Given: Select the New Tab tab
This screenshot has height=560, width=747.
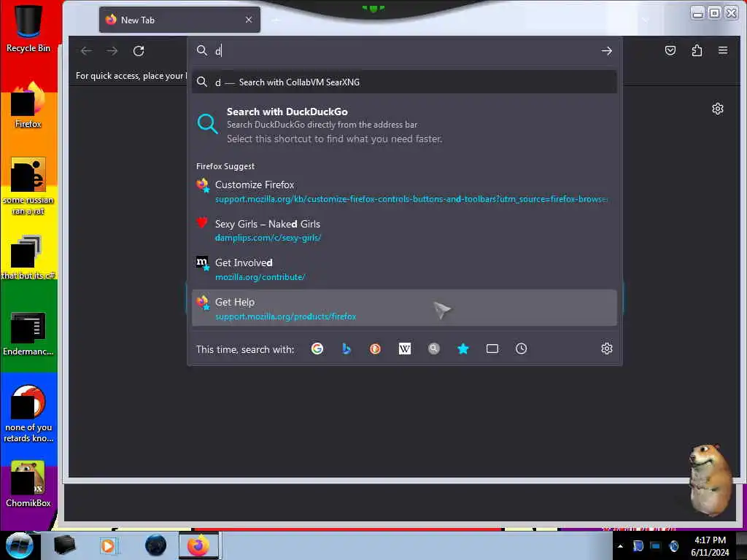Looking at the screenshot, I should point(179,20).
